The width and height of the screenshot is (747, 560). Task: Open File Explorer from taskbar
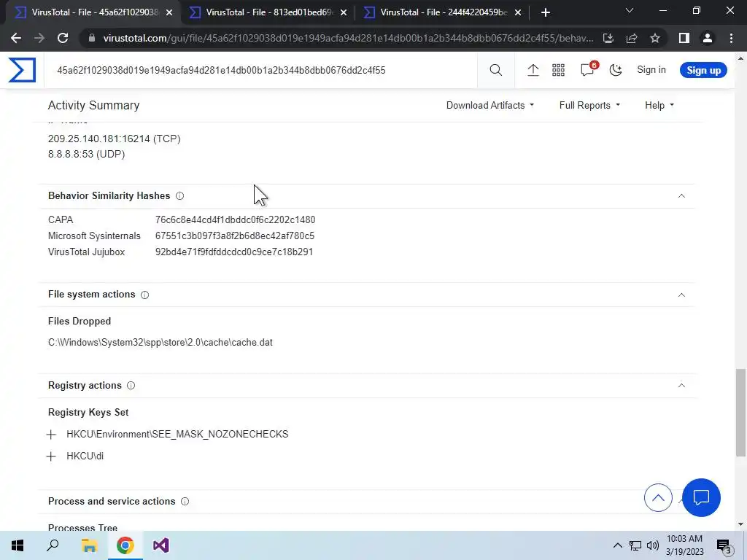coord(89,545)
